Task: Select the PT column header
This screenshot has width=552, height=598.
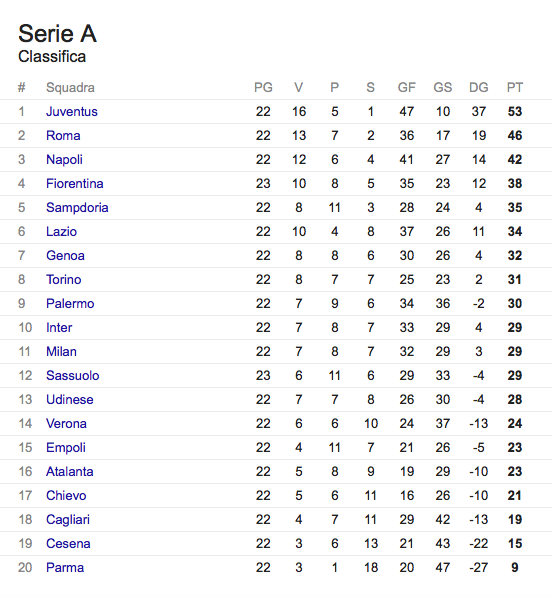Action: 515,87
